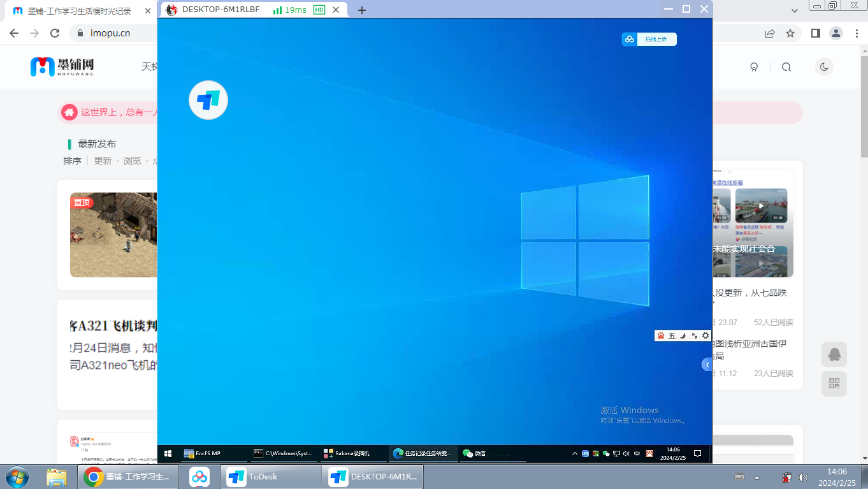Add a new ToDesk session tab

(362, 10)
